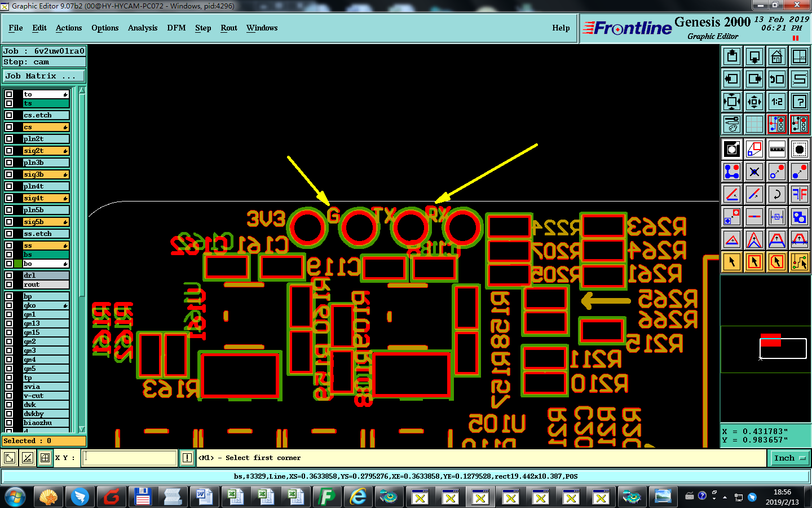
Task: Open the Rout menu
Action: [x=229, y=28]
